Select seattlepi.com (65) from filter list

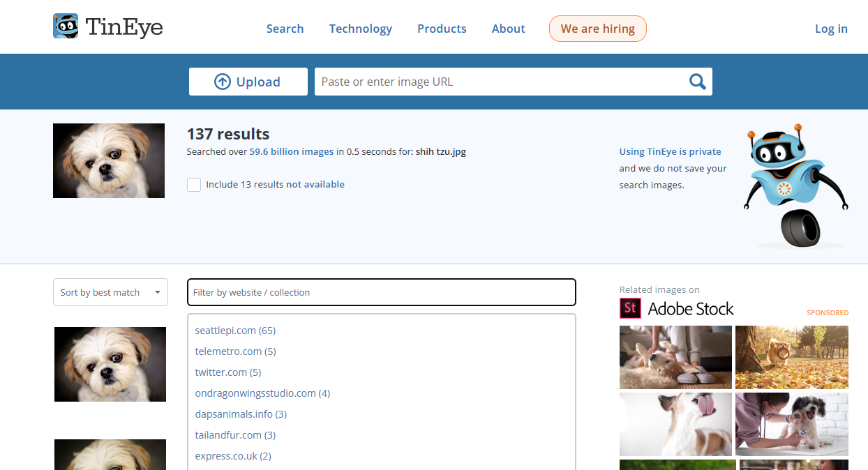click(235, 331)
